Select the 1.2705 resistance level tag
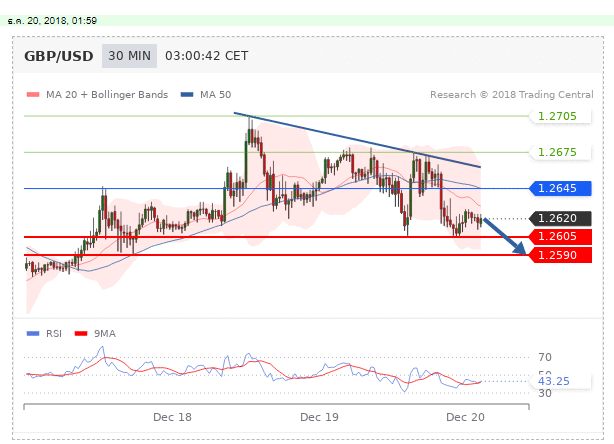The width and height of the screenshot is (614, 444). pyautogui.click(x=560, y=116)
